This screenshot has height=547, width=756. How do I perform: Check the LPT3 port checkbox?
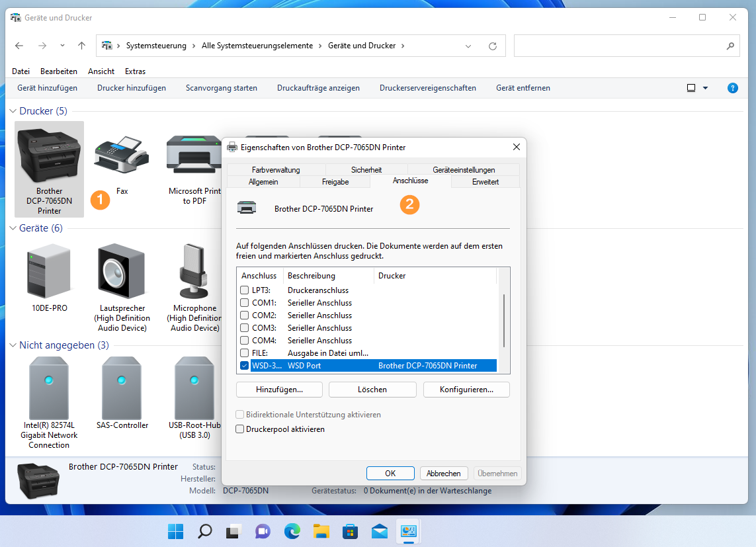pyautogui.click(x=245, y=290)
